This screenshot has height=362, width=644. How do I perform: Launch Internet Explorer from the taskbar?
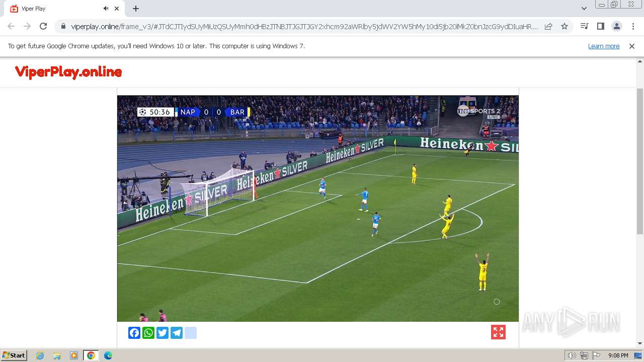40,355
